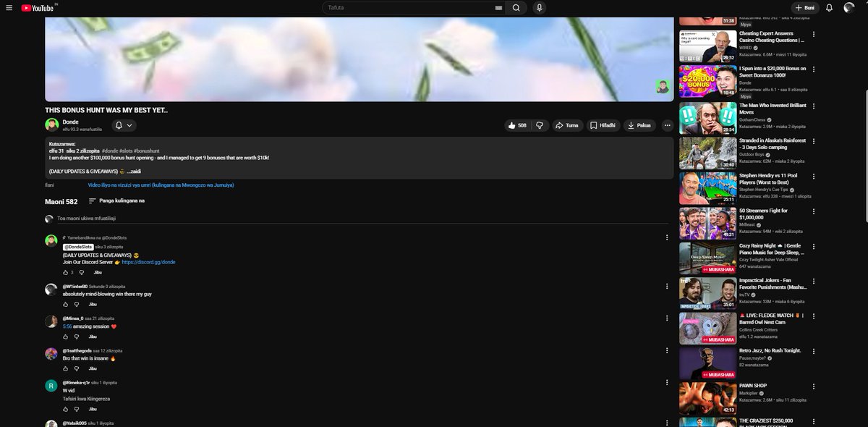Viewport: 868px width, 427px height.
Task: Open the 'Panga kulingana na' sort menu
Action: coord(116,200)
